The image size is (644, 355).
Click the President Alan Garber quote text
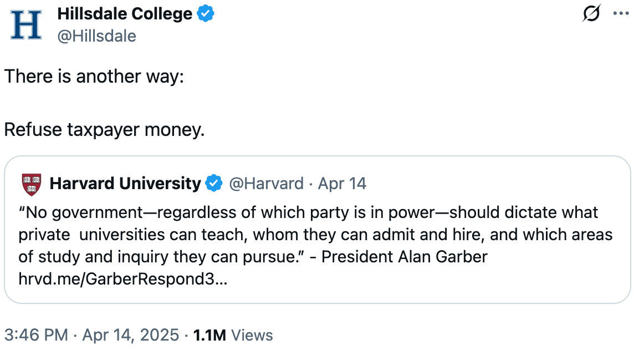pos(404,257)
